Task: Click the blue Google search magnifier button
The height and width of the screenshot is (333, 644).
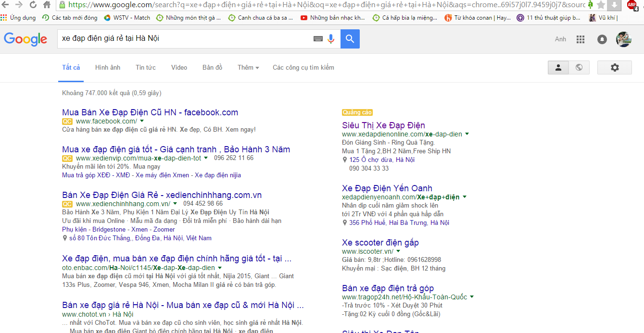Action: (350, 39)
